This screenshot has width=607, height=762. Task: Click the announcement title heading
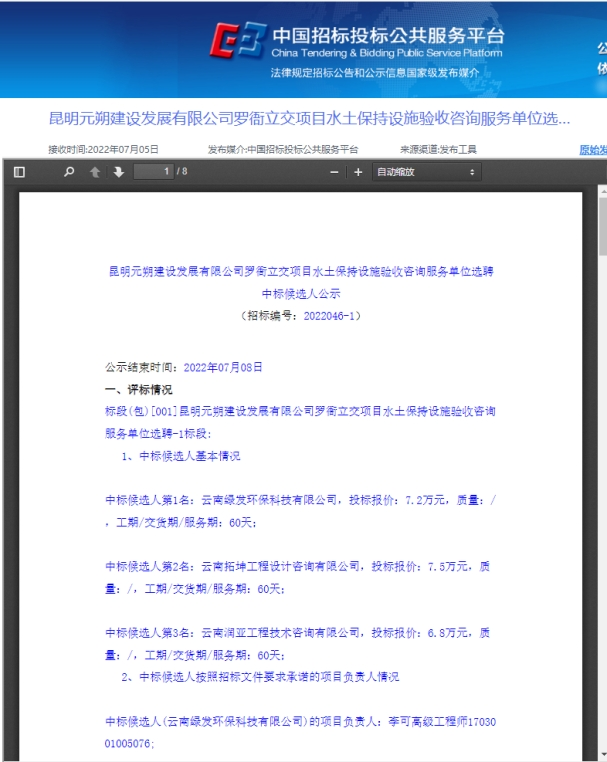310,119
